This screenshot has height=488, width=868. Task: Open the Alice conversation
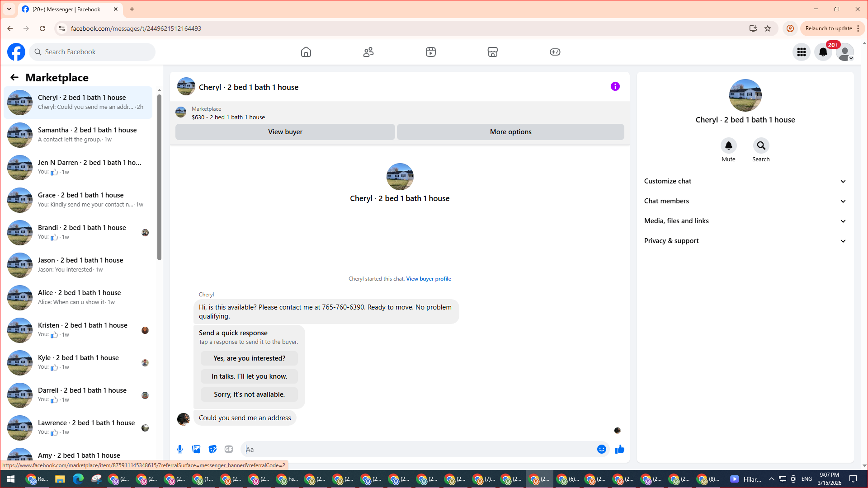(x=78, y=298)
